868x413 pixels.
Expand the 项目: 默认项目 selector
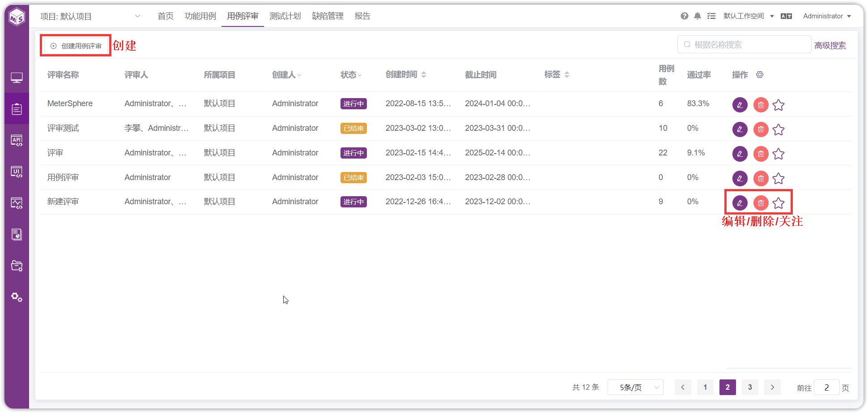(90, 17)
